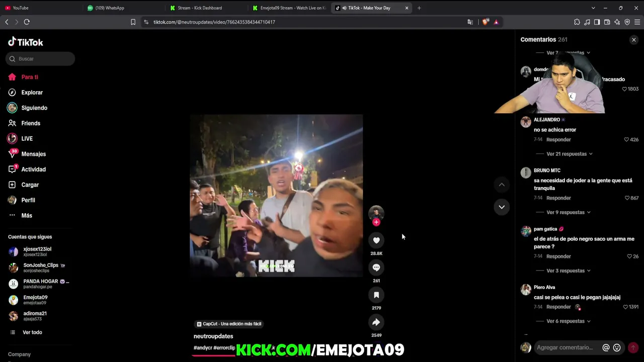The width and height of the screenshot is (644, 362).
Task: Open the neutroupdates creator profile name
Action: (x=213, y=336)
